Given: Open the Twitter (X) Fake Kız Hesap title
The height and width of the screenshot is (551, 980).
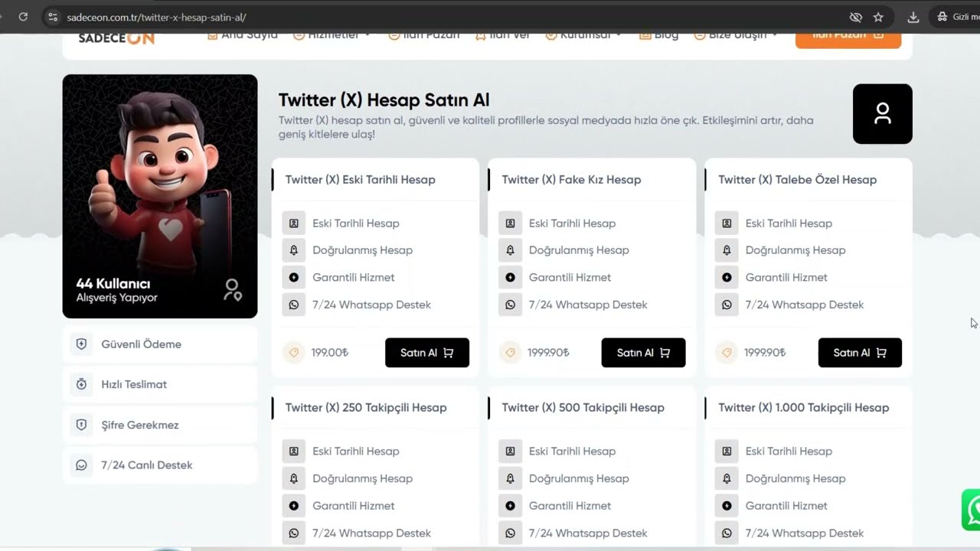Looking at the screenshot, I should point(571,180).
